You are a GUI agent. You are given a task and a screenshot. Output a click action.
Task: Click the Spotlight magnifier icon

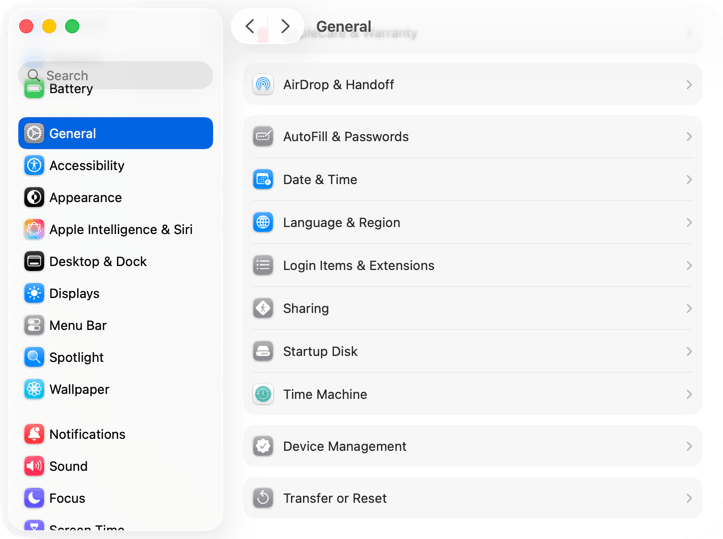click(34, 357)
